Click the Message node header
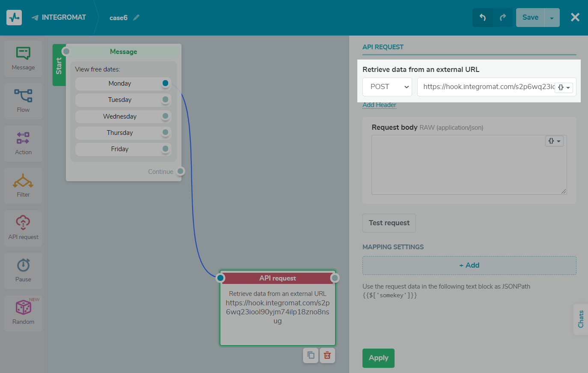 coord(124,51)
